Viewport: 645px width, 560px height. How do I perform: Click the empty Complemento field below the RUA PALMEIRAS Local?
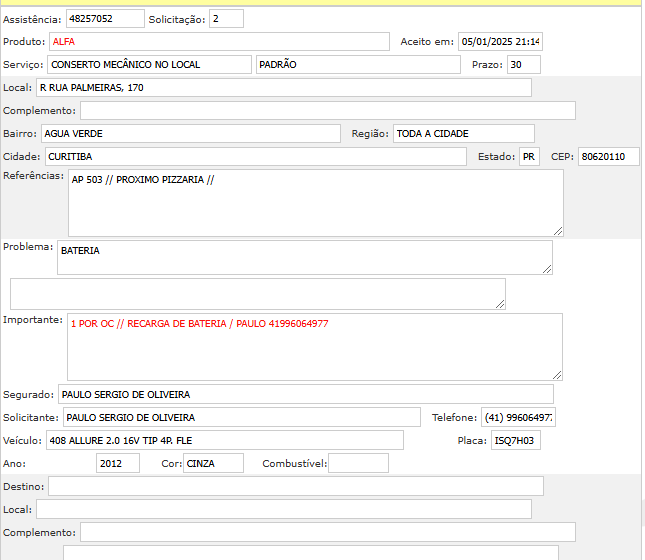pos(328,111)
